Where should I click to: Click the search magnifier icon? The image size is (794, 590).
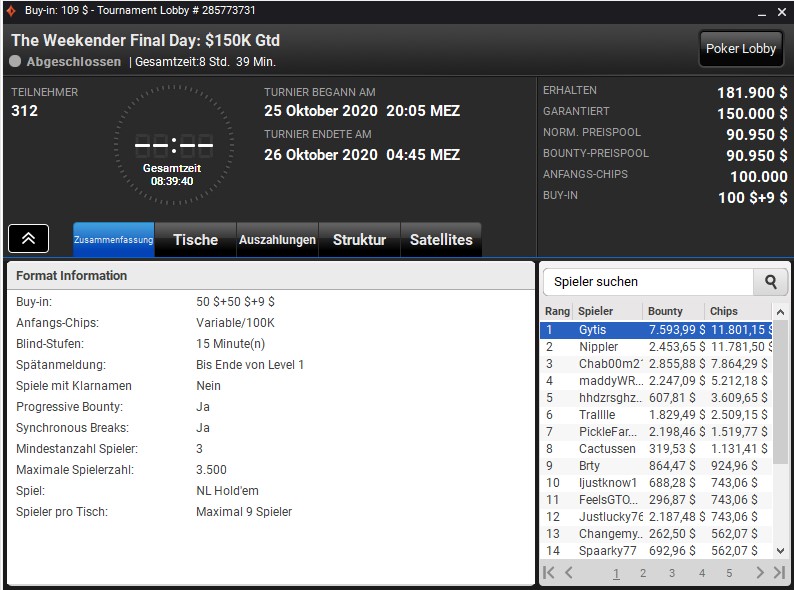[x=770, y=282]
